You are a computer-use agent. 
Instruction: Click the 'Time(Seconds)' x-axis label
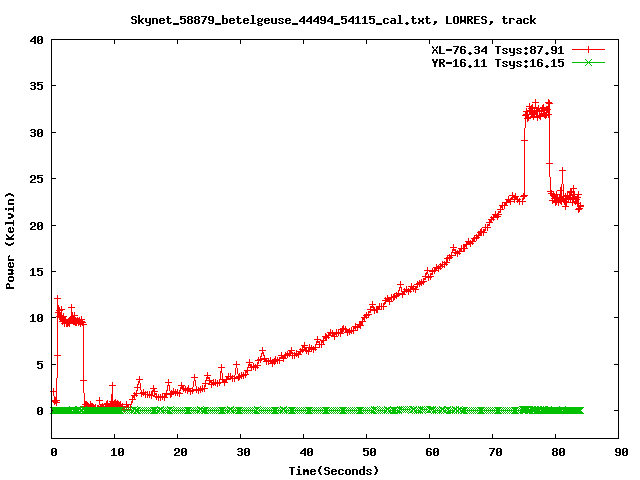(334, 471)
